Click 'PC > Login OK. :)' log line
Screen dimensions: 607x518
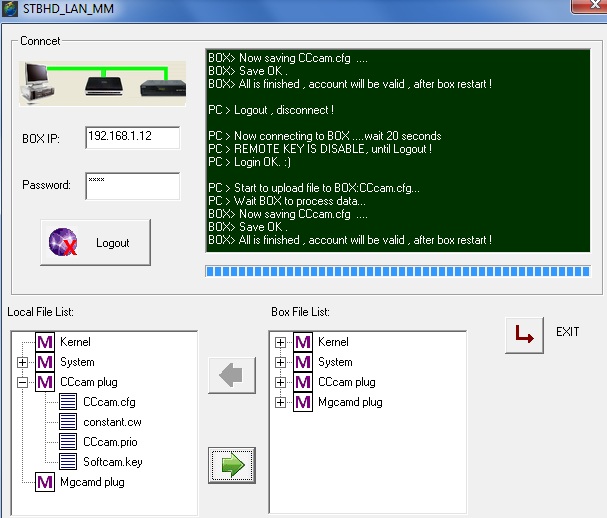tap(250, 162)
